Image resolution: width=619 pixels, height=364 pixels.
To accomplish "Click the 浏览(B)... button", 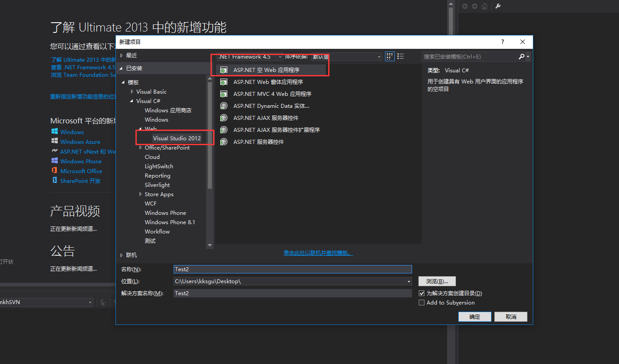I will [x=437, y=281].
